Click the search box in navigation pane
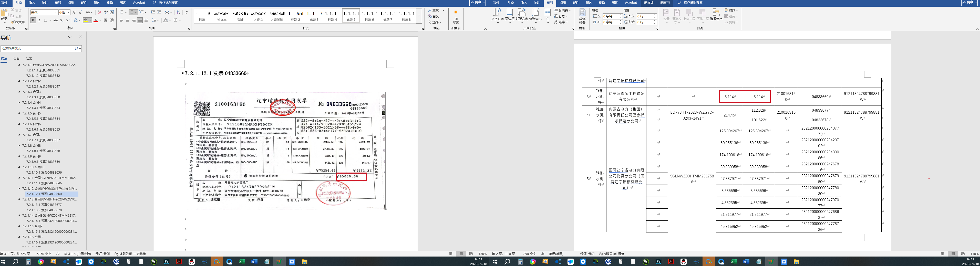This screenshot has width=980, height=266. [37, 49]
